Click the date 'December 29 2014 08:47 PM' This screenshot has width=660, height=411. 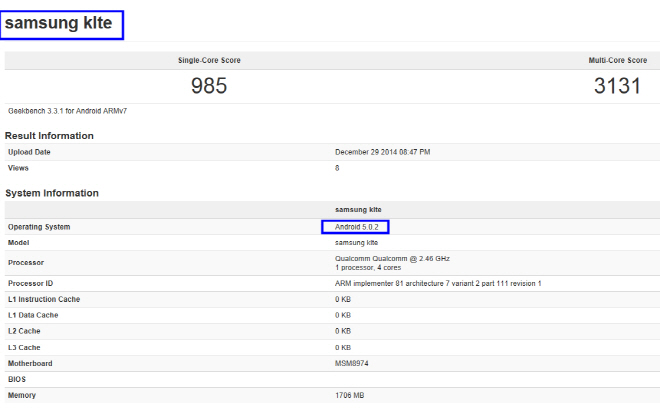click(x=383, y=152)
